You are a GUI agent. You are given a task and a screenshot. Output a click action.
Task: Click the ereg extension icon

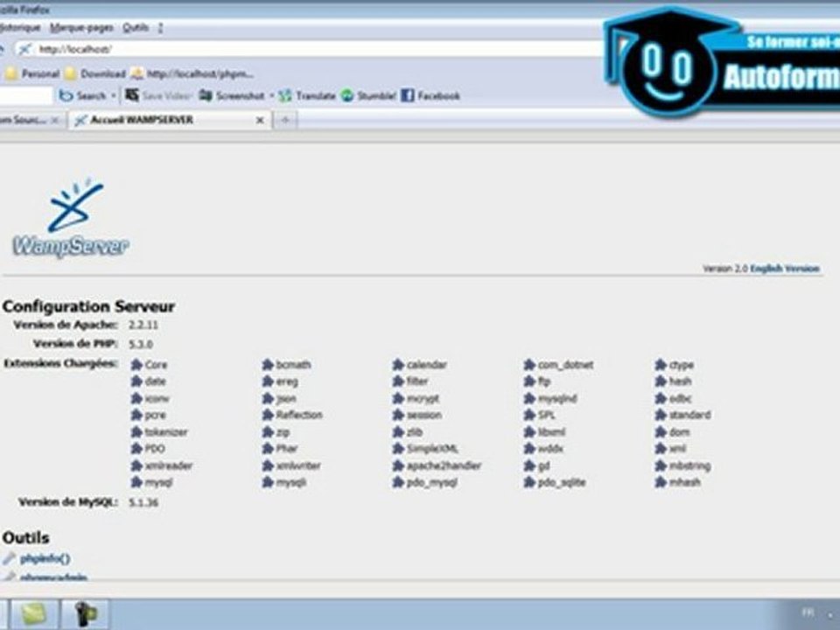coord(268,381)
